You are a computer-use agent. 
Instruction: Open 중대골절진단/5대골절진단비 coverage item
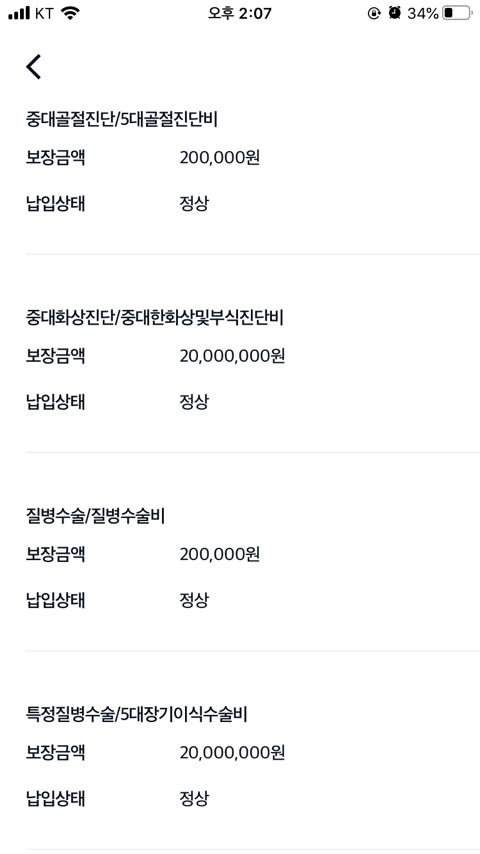pos(121,119)
